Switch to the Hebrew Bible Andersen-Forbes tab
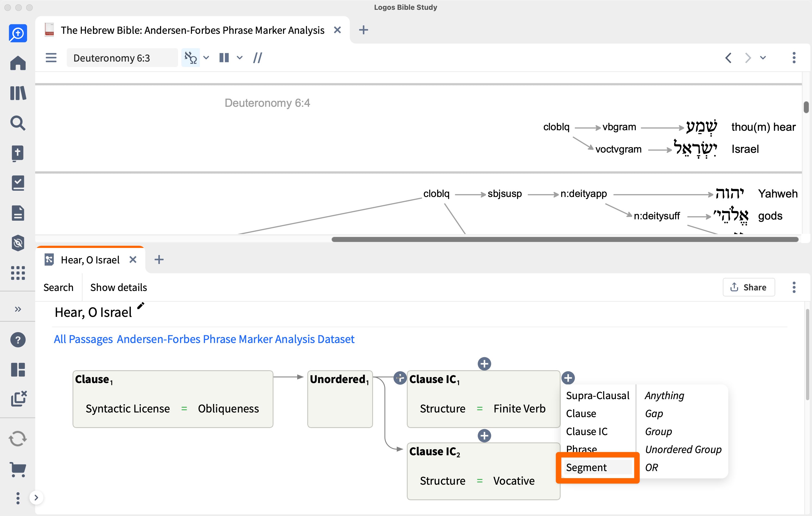Screen dimensions: 812x516 (x=192, y=30)
